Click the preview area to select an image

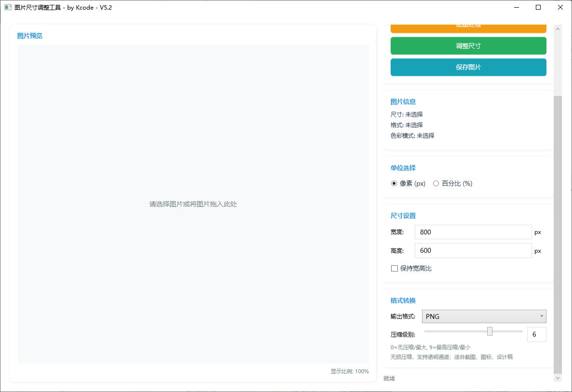tap(193, 204)
